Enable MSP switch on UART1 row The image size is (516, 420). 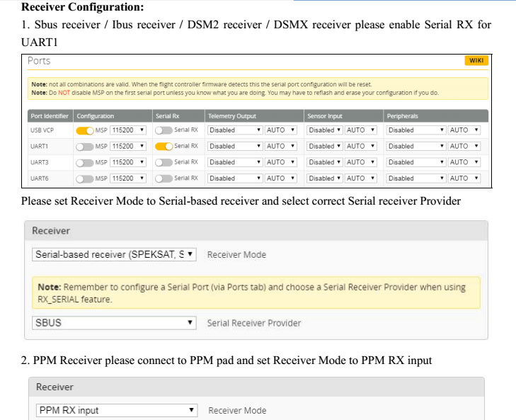coord(85,147)
